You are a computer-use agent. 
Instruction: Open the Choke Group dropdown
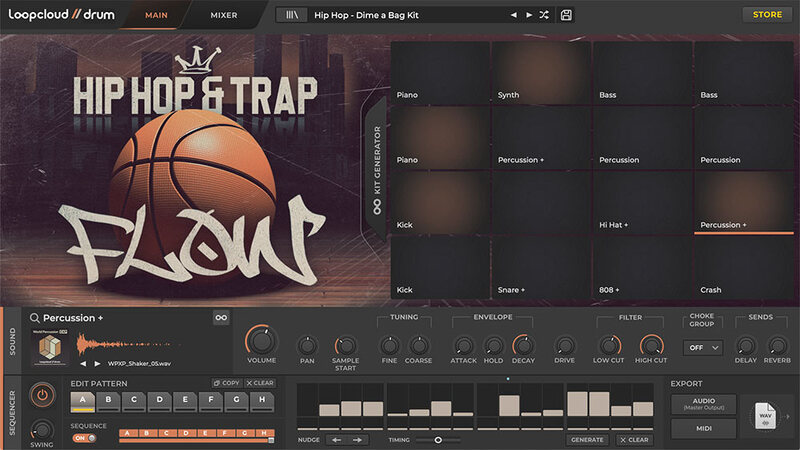(x=702, y=348)
